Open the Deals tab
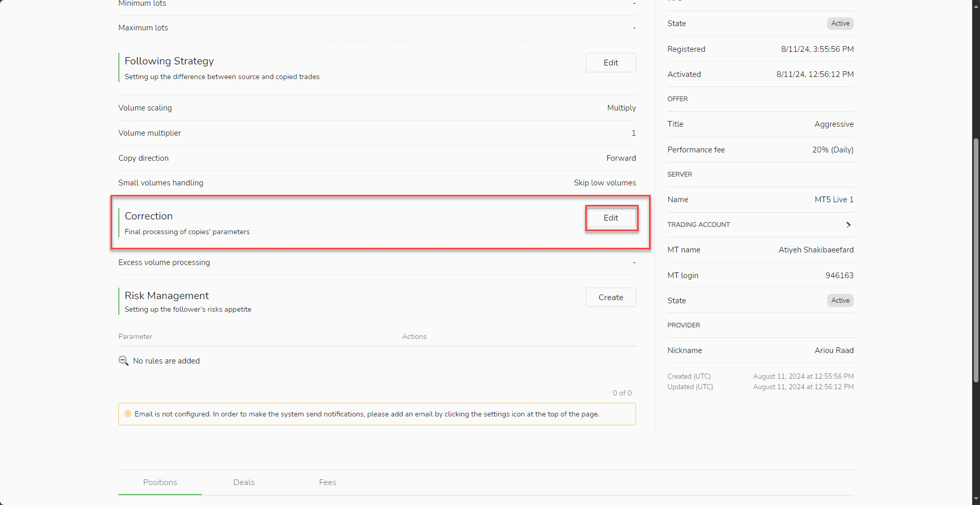 pos(244,482)
